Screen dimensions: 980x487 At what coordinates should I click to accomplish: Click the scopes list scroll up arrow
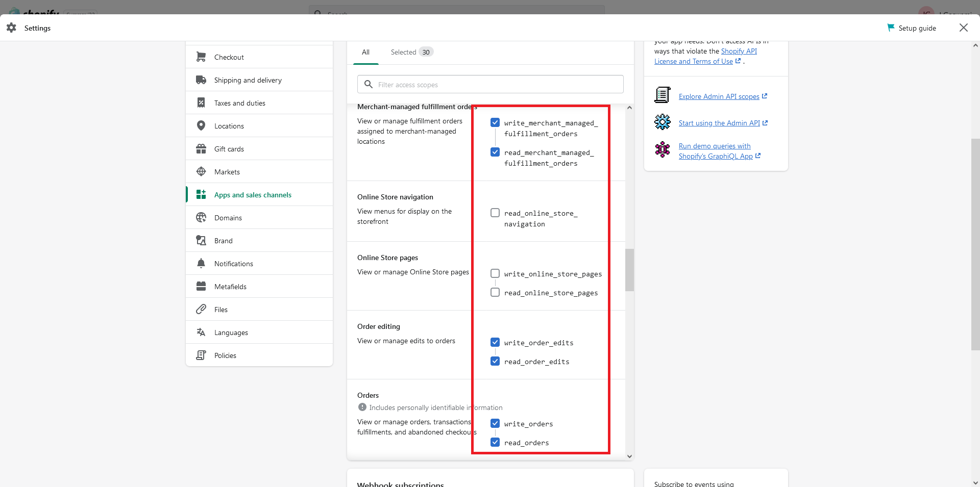click(x=629, y=108)
